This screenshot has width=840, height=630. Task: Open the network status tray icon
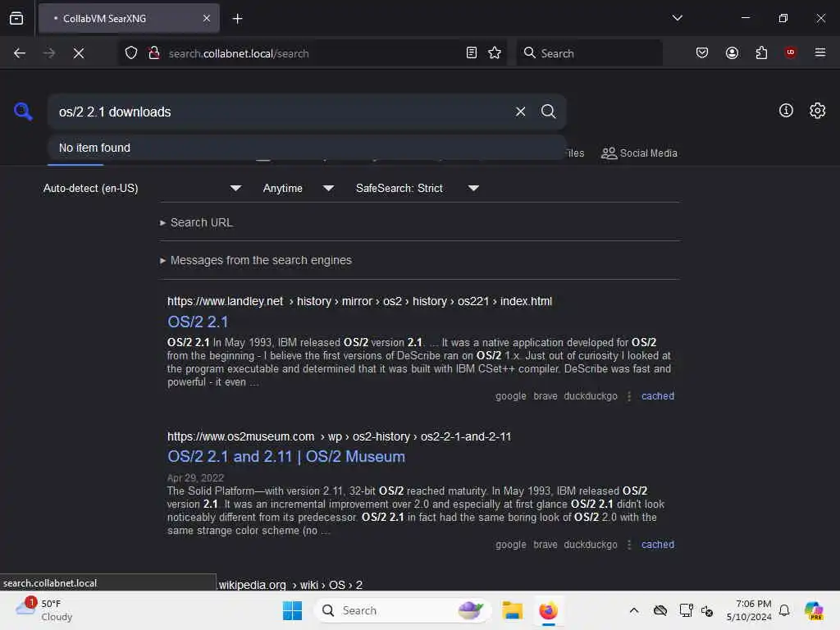coord(686,610)
